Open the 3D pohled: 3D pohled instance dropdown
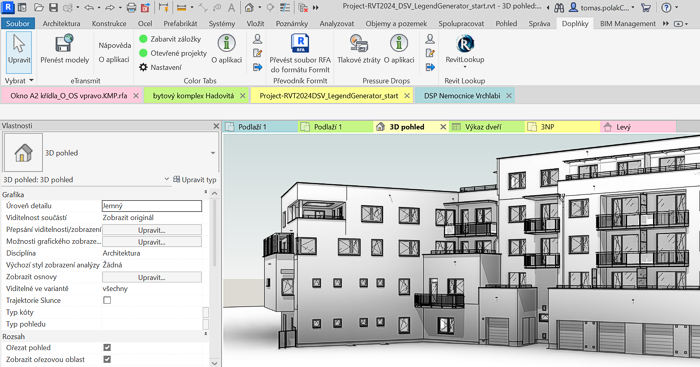This screenshot has width=700, height=367. (x=167, y=179)
